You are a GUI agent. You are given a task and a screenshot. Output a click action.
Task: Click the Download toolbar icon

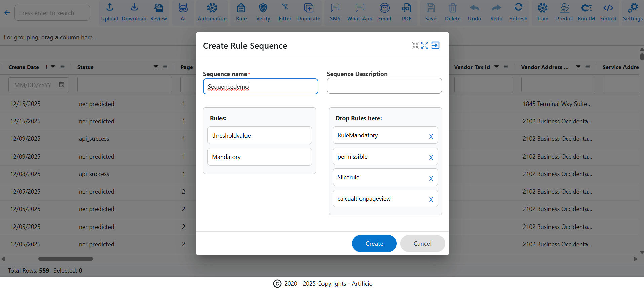coord(134,8)
